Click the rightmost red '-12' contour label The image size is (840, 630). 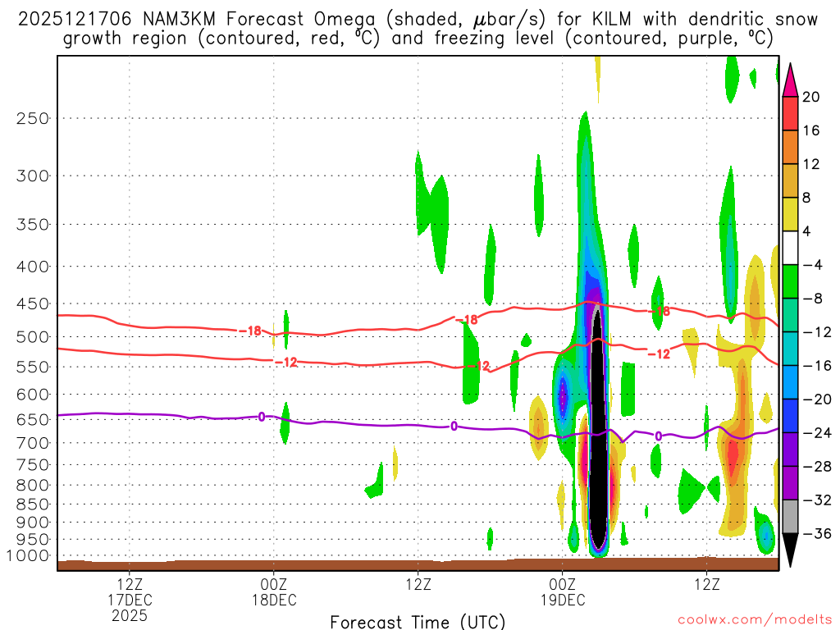click(660, 354)
